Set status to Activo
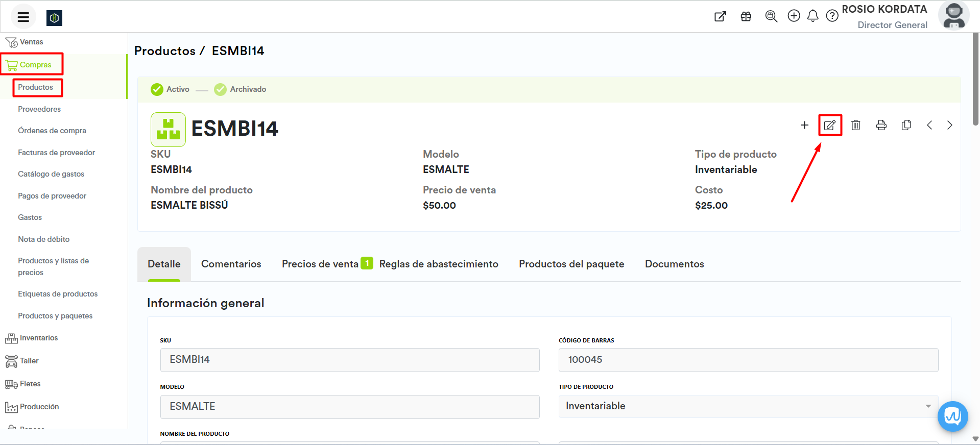980x445 pixels. coord(170,89)
